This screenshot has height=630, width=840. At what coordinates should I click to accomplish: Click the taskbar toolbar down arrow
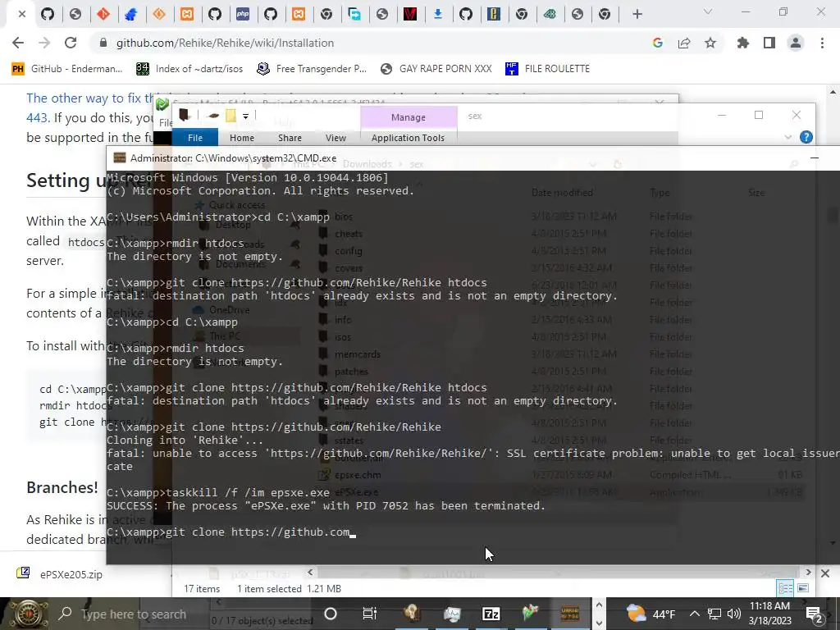tap(600, 623)
